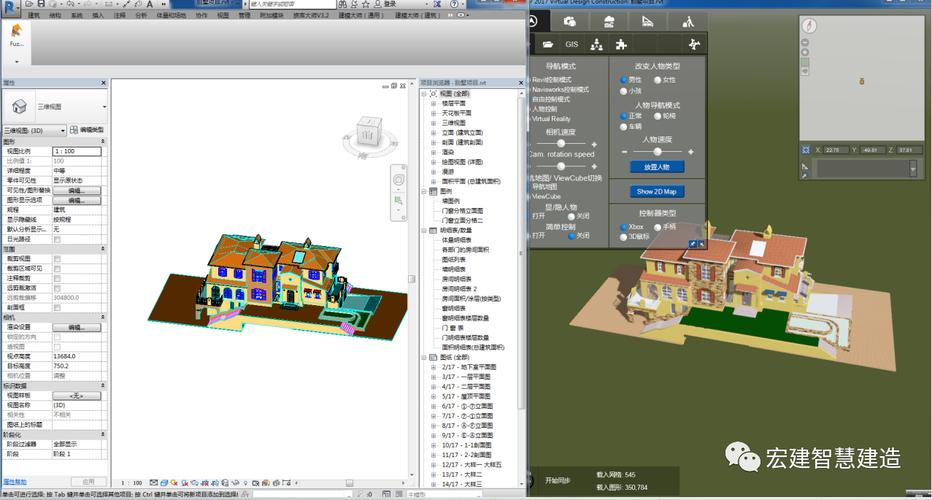The height and width of the screenshot is (500, 932).
Task: Open the 建筑 ribbon tab
Action: [34, 16]
